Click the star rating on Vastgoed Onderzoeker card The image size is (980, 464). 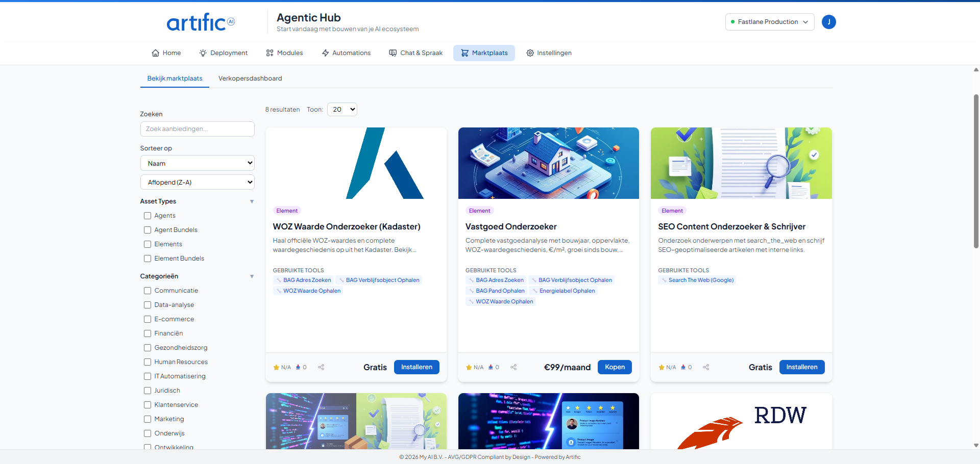coord(474,367)
